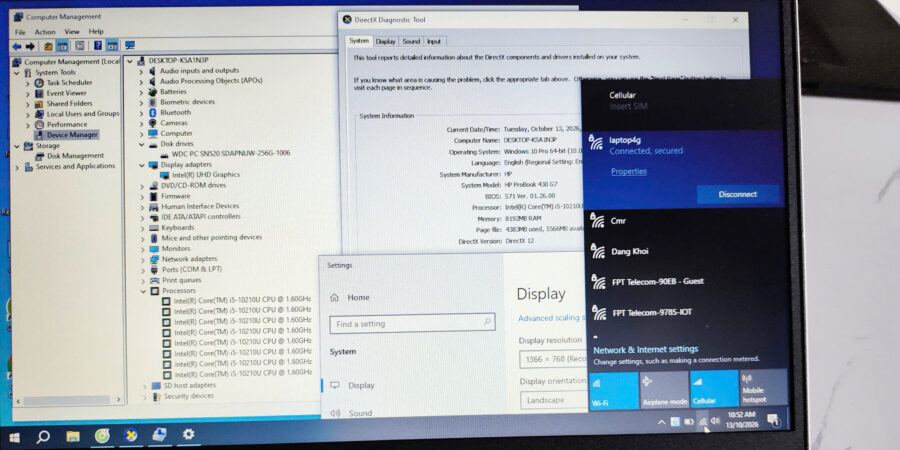Click the Find a setting search box
This screenshot has width=900, height=450.
pyautogui.click(x=412, y=324)
